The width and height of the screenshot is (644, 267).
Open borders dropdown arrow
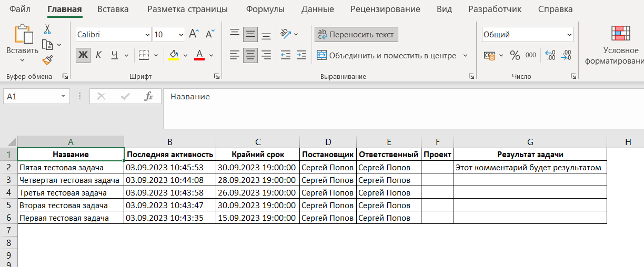point(156,55)
